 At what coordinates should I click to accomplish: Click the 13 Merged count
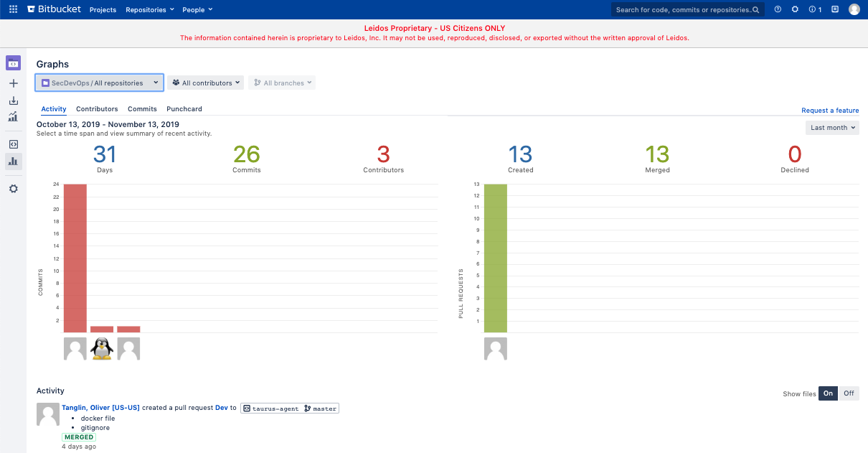coord(657,154)
